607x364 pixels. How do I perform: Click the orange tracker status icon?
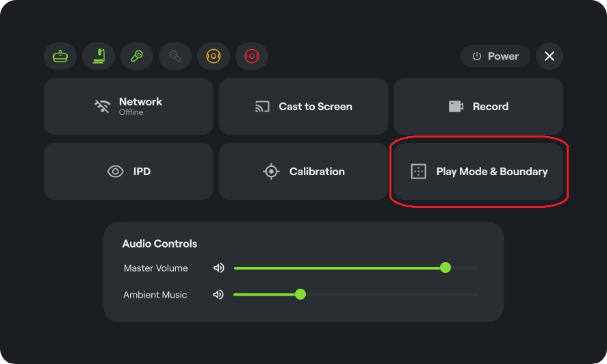(x=214, y=56)
